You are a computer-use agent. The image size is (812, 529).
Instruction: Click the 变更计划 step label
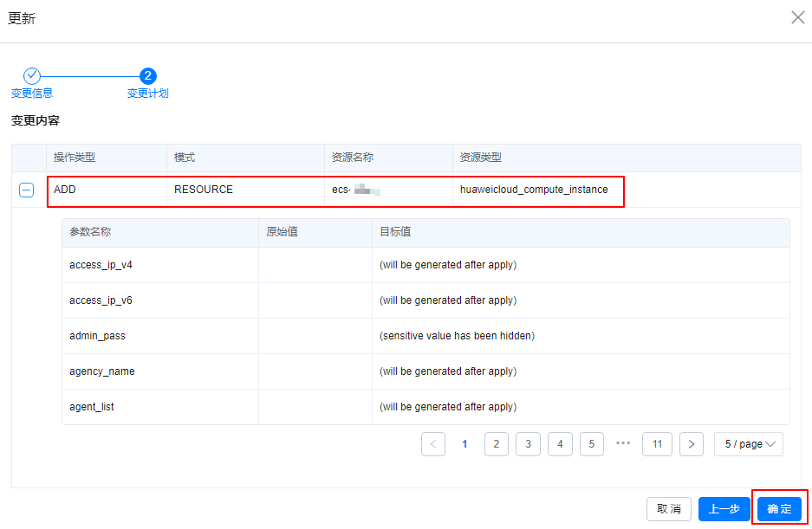point(148,94)
